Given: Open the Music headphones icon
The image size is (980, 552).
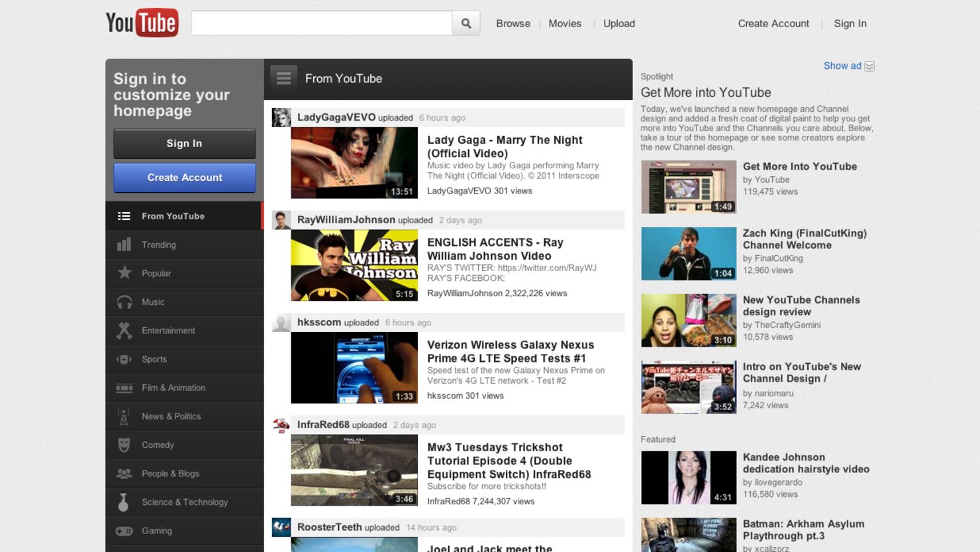Looking at the screenshot, I should 124,302.
